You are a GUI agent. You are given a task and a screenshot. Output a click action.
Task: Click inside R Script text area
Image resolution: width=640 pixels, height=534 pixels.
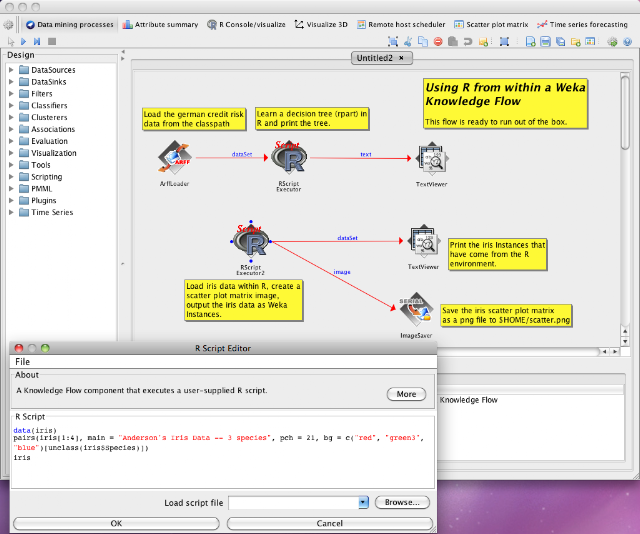tap(223, 456)
